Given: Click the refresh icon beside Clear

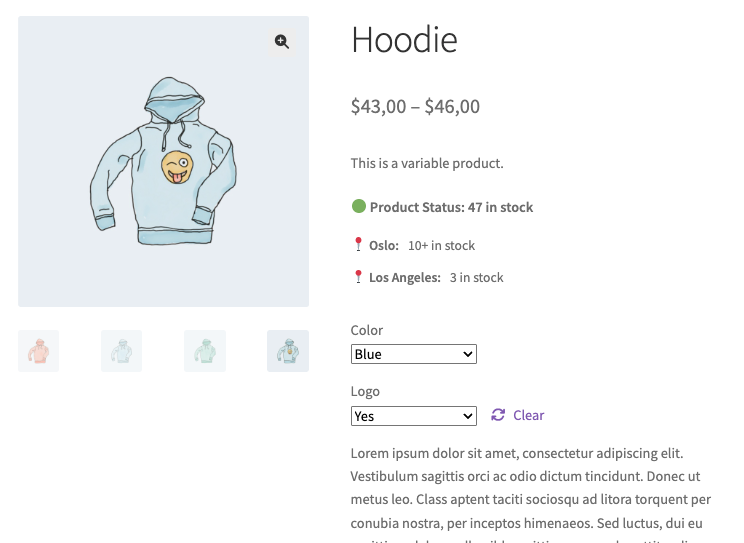Looking at the screenshot, I should point(498,415).
